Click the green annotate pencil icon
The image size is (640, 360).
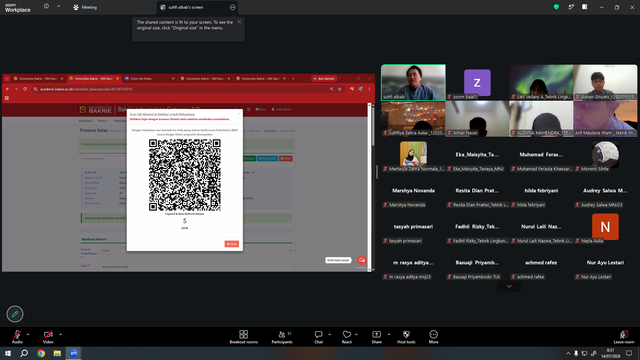click(15, 314)
